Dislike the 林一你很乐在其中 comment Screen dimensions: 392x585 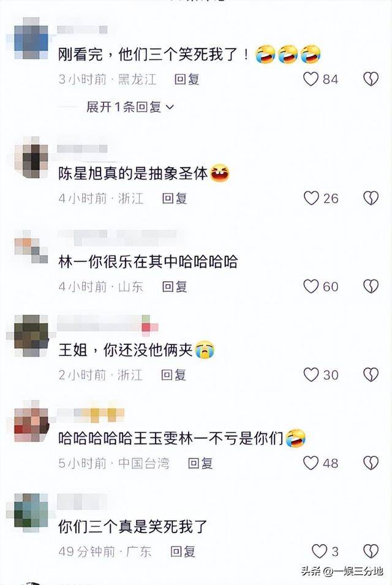click(x=371, y=286)
